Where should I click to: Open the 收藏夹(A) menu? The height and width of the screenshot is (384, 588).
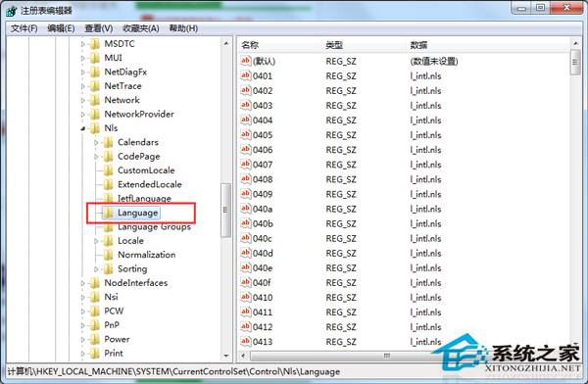click(x=140, y=28)
